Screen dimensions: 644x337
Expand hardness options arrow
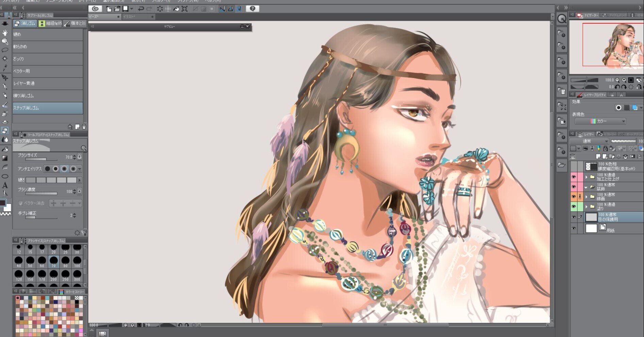click(80, 180)
